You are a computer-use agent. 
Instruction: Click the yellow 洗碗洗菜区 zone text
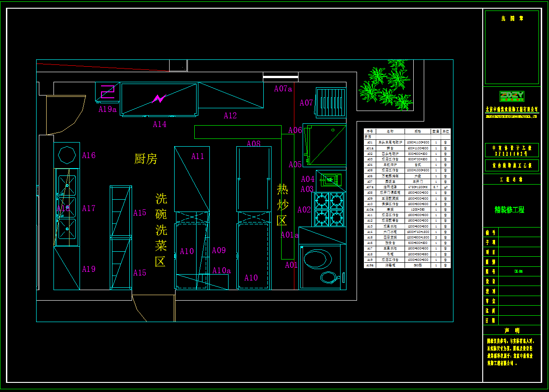[x=161, y=230]
